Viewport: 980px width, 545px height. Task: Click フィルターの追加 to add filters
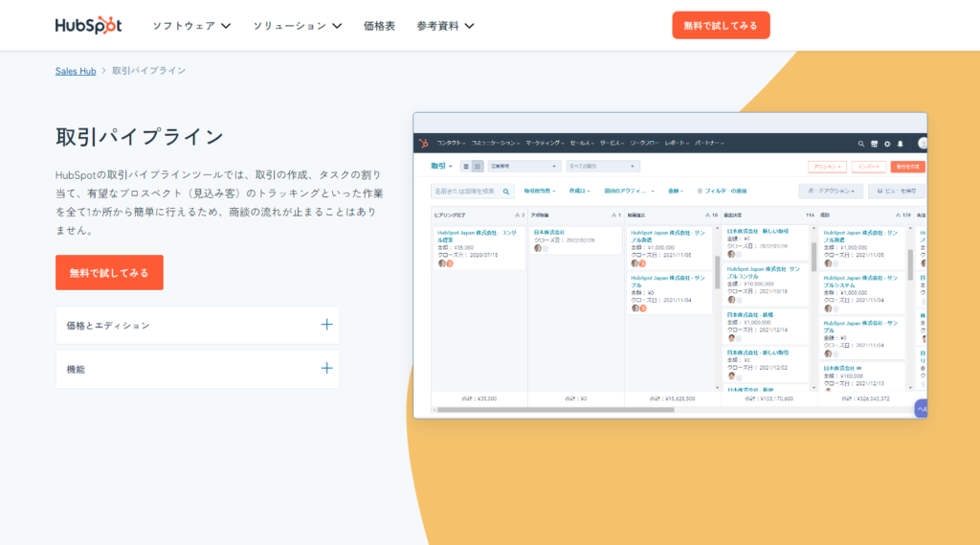722,191
